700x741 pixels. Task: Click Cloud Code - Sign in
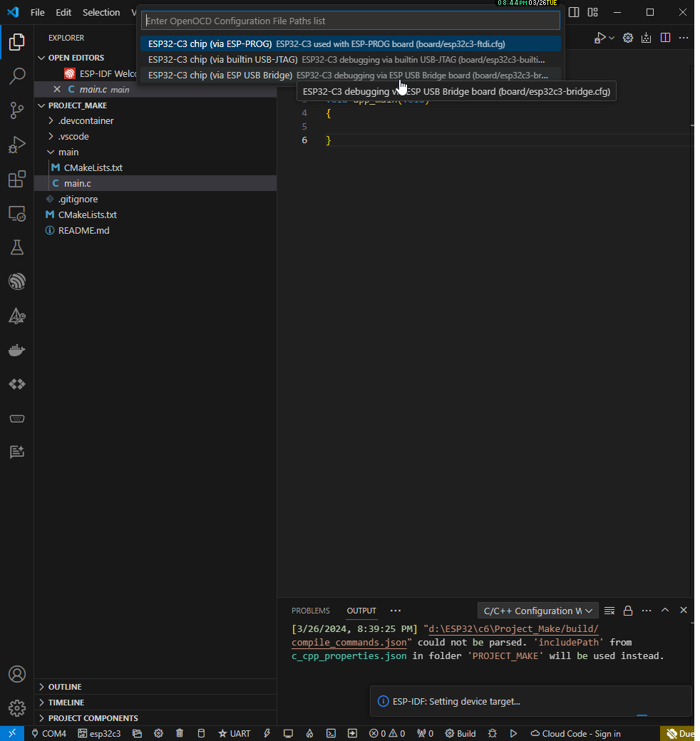(x=576, y=733)
